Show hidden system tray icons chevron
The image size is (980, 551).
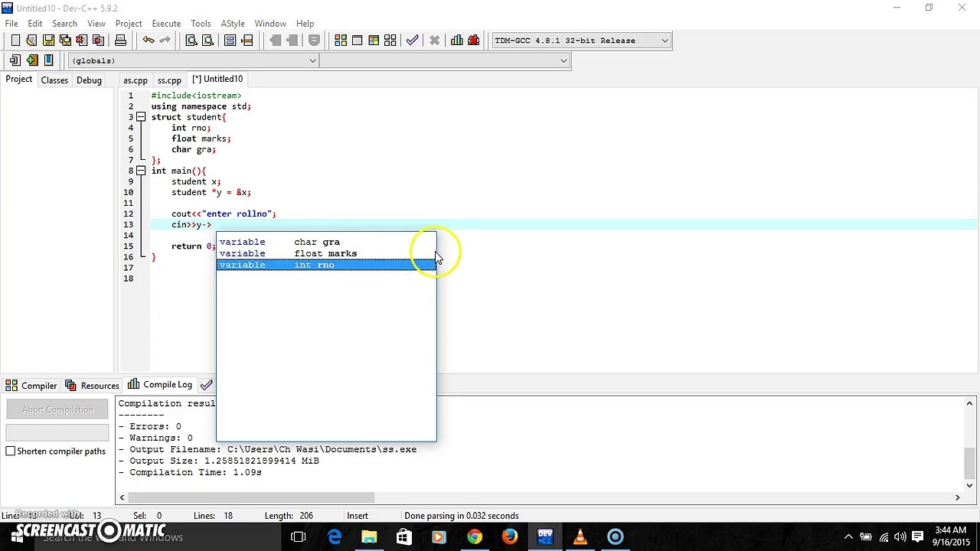848,537
